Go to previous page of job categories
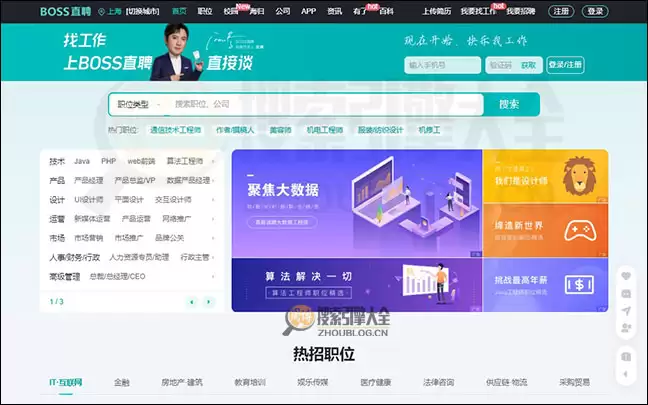The image size is (648, 405). pyautogui.click(x=192, y=302)
